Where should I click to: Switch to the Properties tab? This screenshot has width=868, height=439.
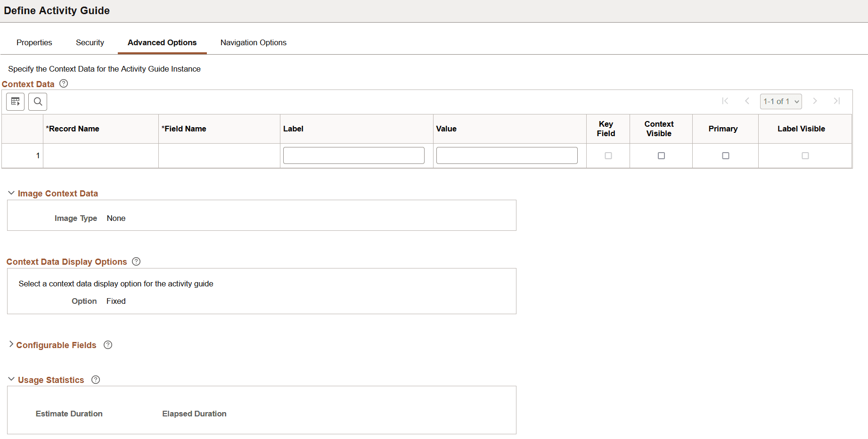pos(34,42)
